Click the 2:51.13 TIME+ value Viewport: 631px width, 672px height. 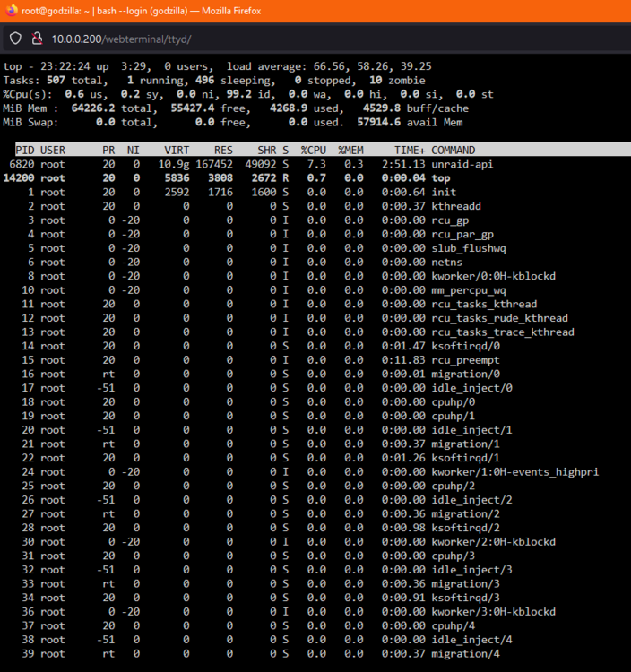(403, 164)
